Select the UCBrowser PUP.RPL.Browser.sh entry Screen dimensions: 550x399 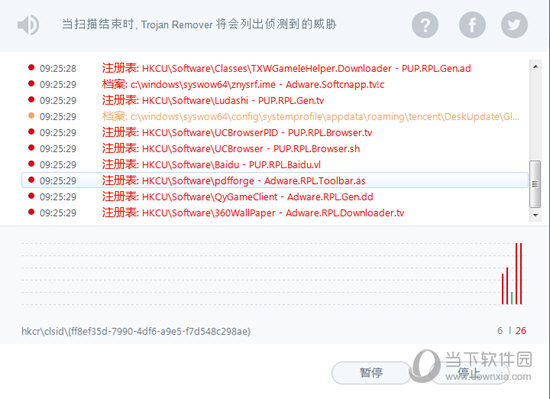point(275,149)
